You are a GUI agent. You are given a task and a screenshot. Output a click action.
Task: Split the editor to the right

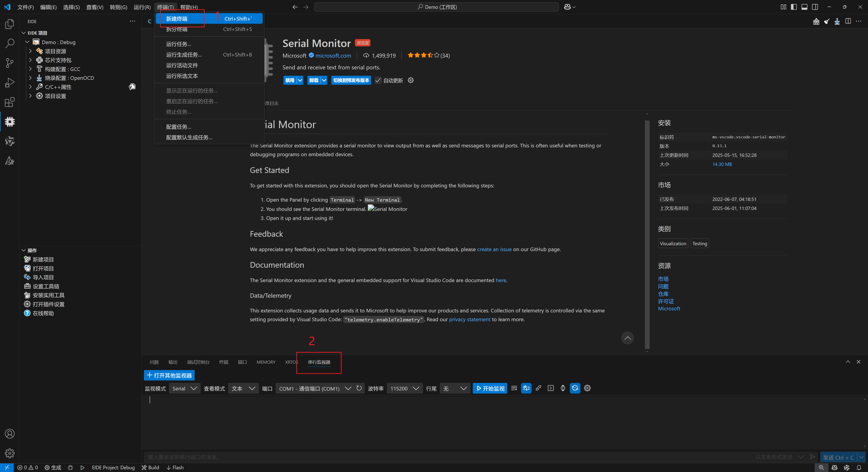tap(848, 21)
